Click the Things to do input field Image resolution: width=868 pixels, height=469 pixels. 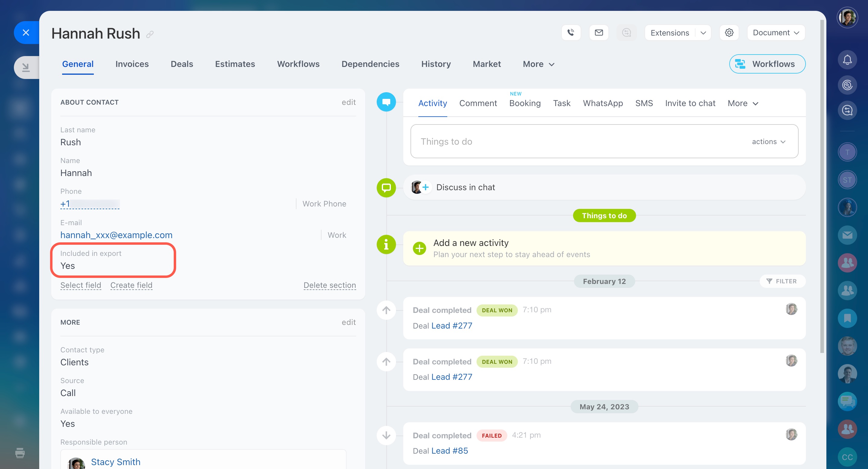(x=573, y=141)
